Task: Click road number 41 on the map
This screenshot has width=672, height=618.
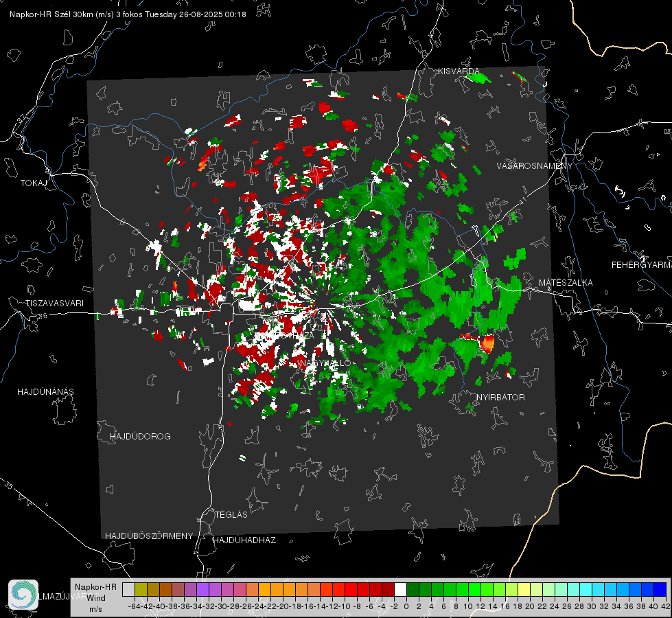Action: coord(522,201)
